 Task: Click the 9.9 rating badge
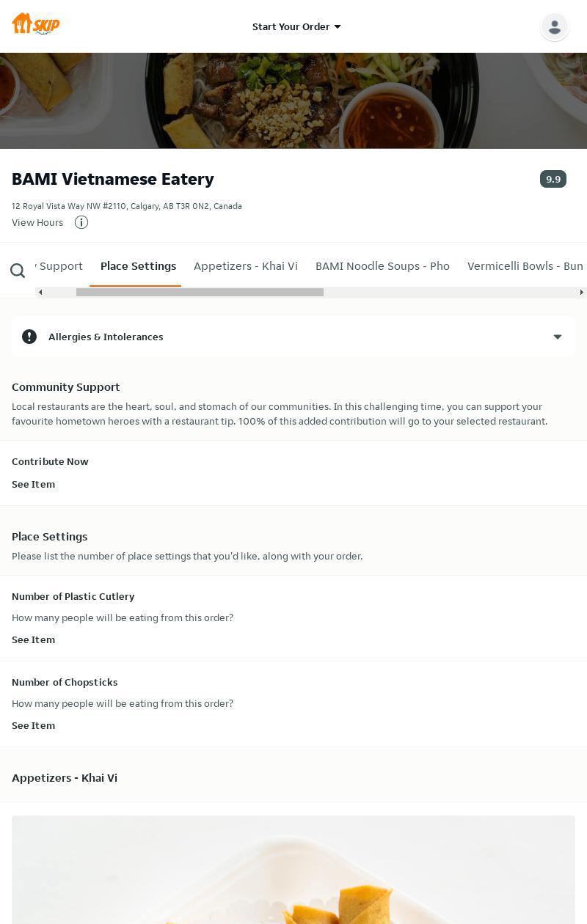point(553,179)
